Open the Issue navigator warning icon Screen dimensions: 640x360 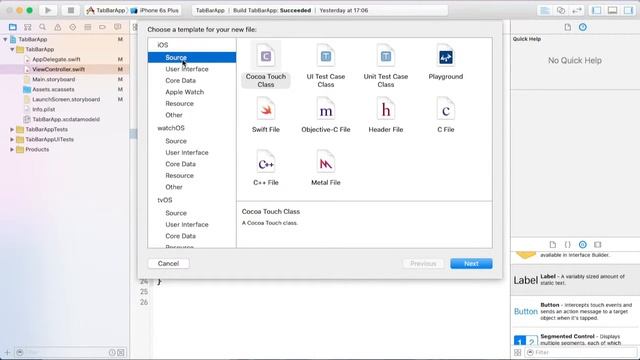(58, 27)
